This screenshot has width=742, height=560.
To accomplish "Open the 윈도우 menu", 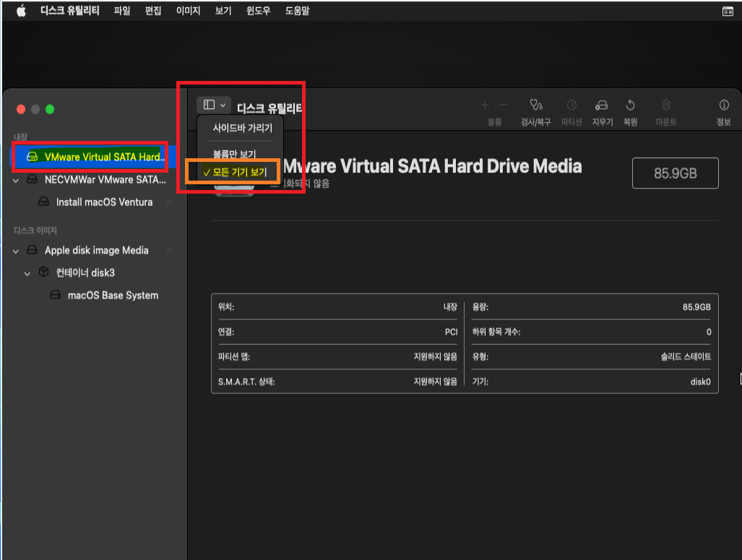I will (258, 10).
